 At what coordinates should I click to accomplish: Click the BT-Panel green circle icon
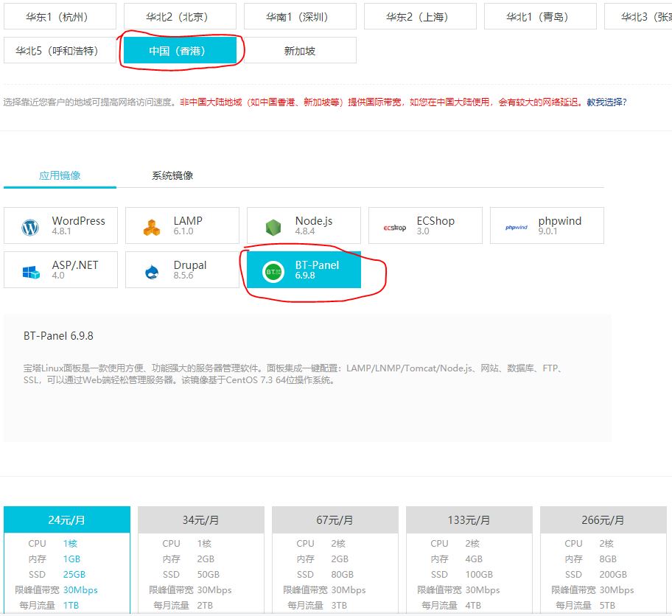273,272
